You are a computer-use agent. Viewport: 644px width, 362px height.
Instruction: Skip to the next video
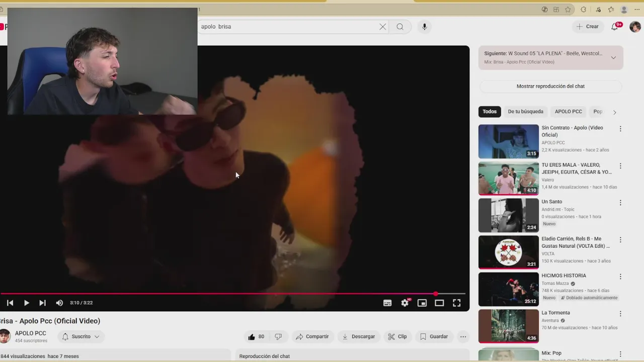(x=43, y=303)
